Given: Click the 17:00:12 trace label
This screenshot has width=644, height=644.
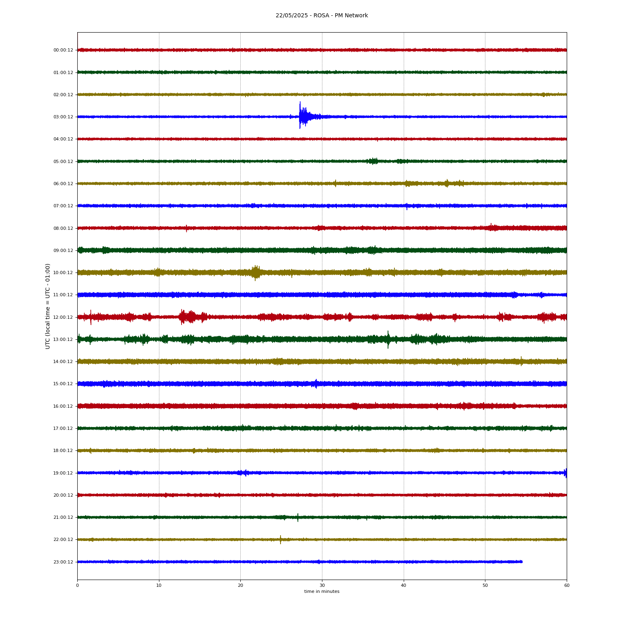Looking at the screenshot, I should [x=63, y=428].
